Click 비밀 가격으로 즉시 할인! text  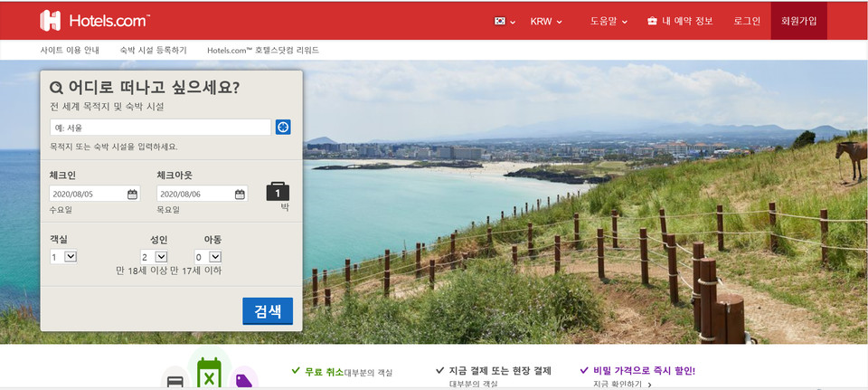pyautogui.click(x=644, y=371)
